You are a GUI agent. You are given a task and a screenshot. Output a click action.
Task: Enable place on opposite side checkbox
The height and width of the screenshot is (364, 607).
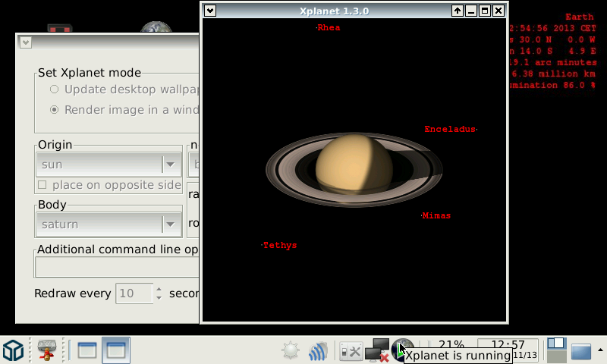pyautogui.click(x=42, y=185)
